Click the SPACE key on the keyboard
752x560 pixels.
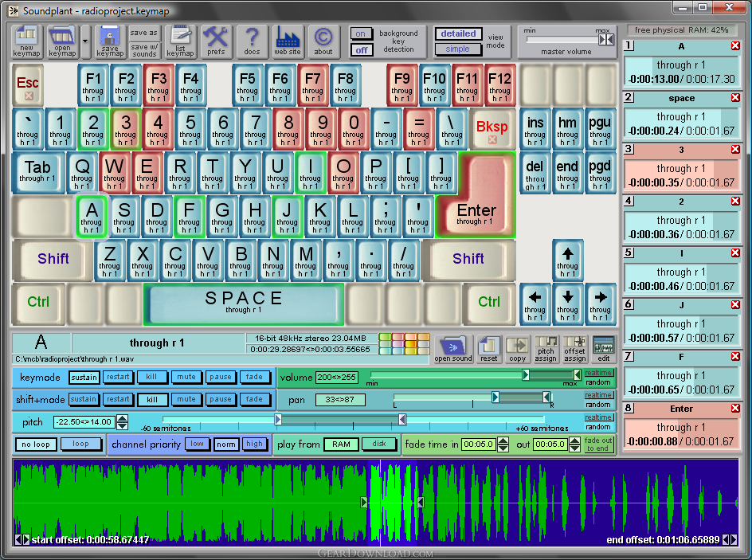coord(244,304)
